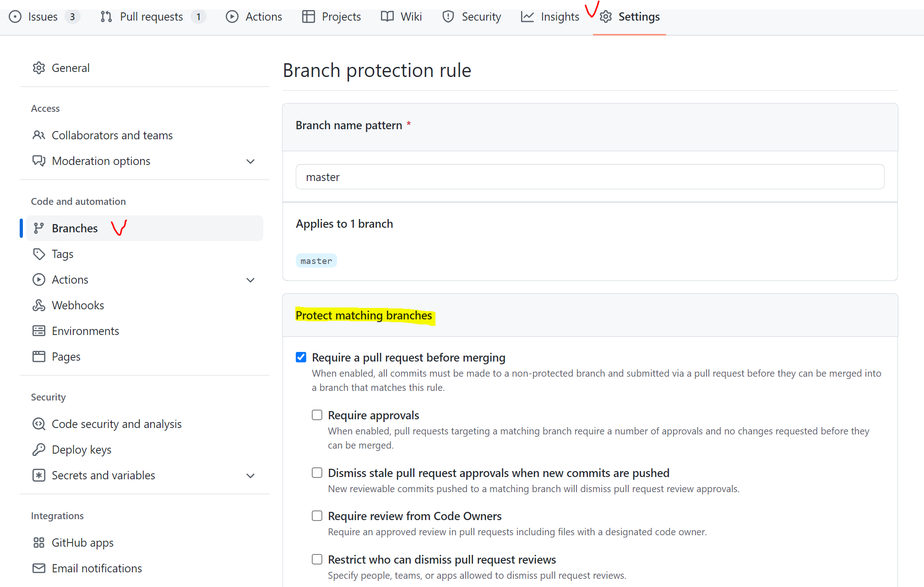The height and width of the screenshot is (587, 924).
Task: Click the Environments server icon
Action: [39, 331]
